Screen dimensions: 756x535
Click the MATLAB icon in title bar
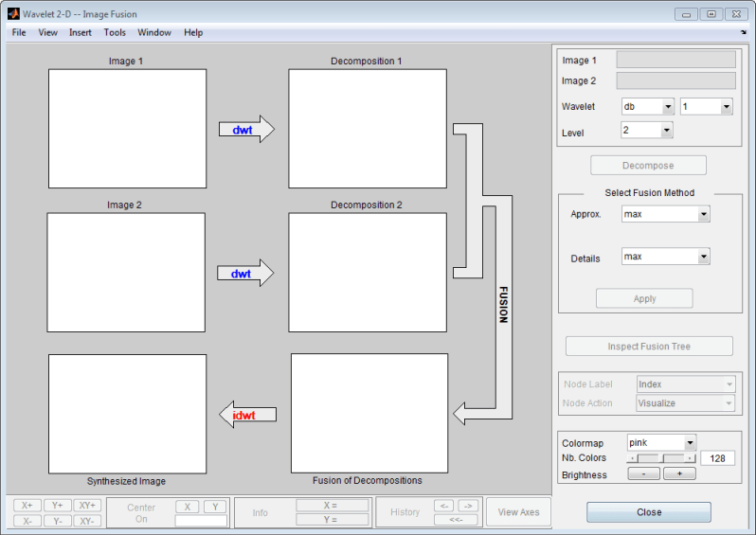click(x=13, y=14)
